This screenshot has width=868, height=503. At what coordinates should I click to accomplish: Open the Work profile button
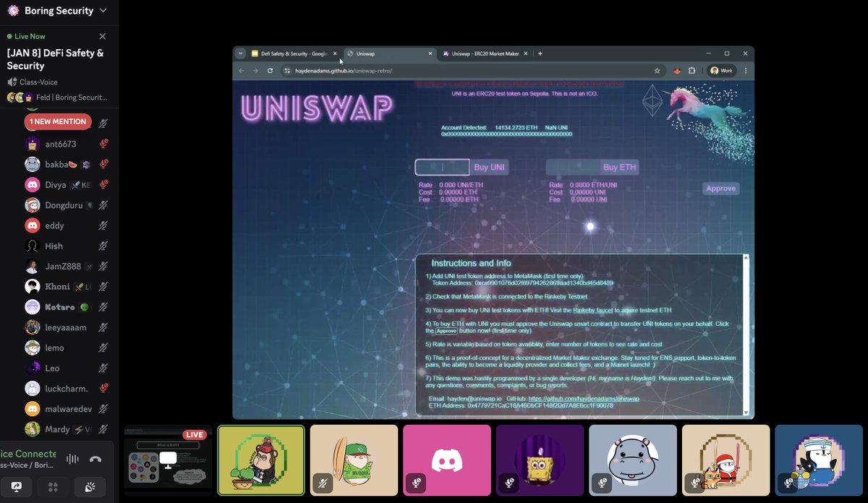[x=722, y=71]
